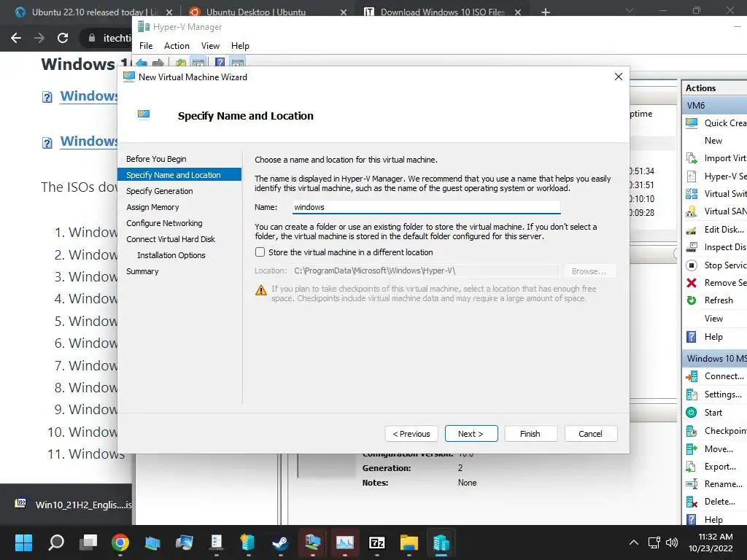Click Remove Server red X action
Image resolution: width=747 pixels, height=560 pixels.
[x=716, y=283]
